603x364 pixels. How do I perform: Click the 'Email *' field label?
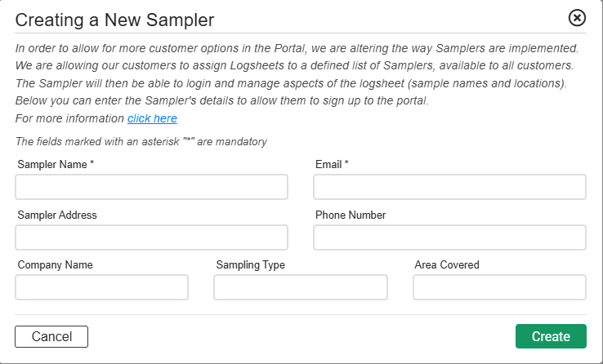pos(332,165)
